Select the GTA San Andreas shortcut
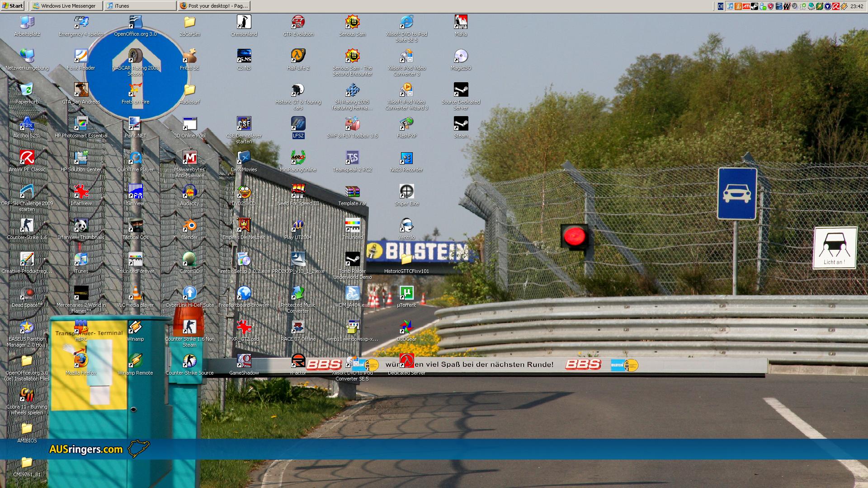 [x=81, y=90]
